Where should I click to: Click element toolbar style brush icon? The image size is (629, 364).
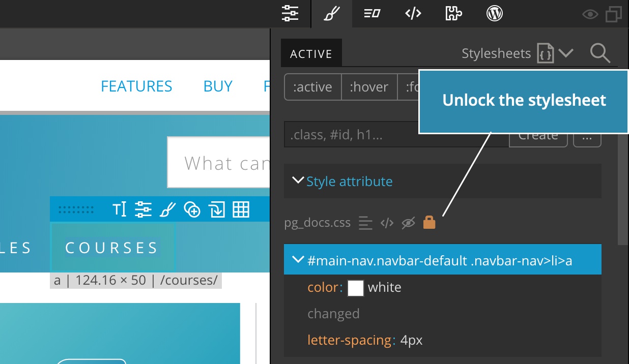168,209
